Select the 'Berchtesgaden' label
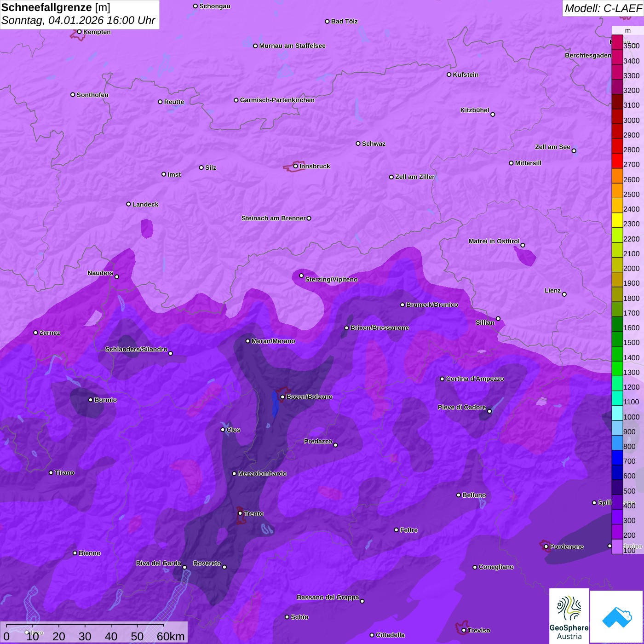Viewport: 644px width, 644px height. point(588,56)
